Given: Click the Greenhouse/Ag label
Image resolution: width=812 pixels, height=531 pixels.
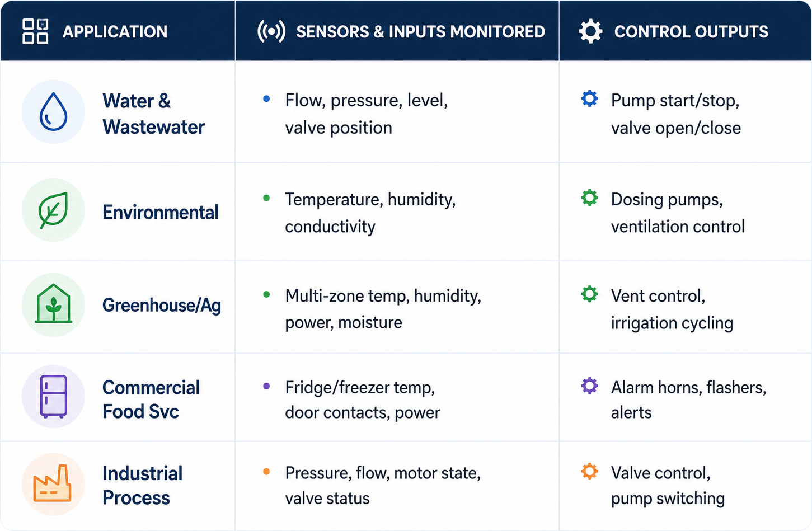Looking at the screenshot, I should click(x=161, y=306).
